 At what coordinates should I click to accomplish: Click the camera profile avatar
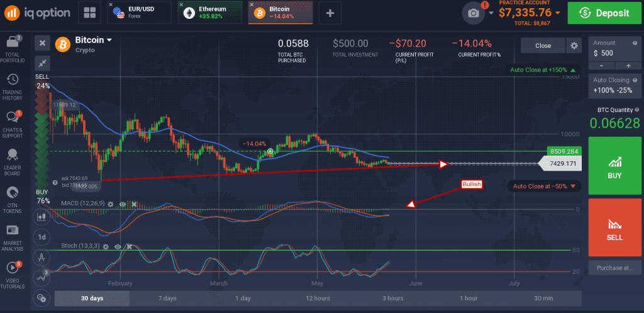[x=474, y=13]
